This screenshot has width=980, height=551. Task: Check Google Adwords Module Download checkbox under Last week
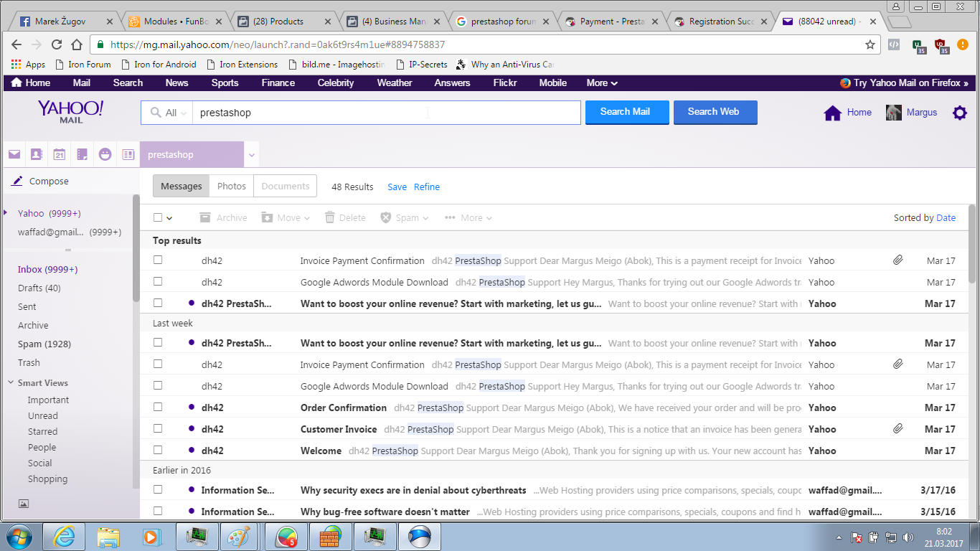click(158, 385)
